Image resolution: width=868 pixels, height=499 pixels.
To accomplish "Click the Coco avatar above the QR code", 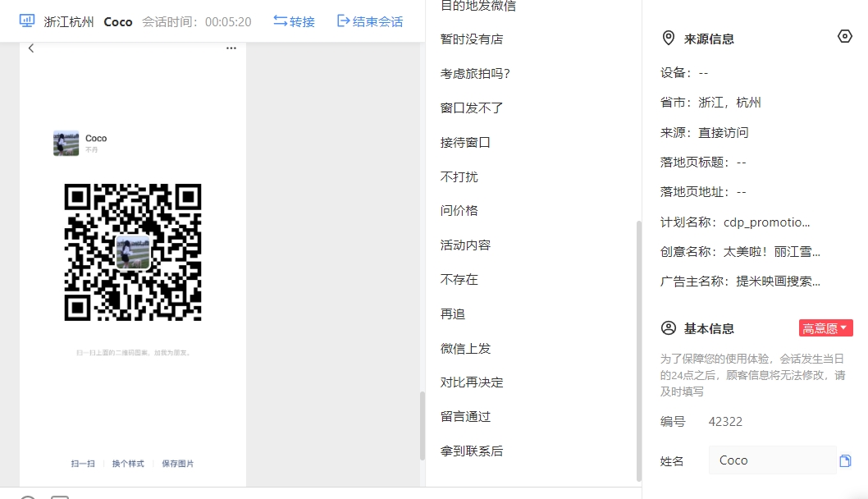I will [x=66, y=143].
